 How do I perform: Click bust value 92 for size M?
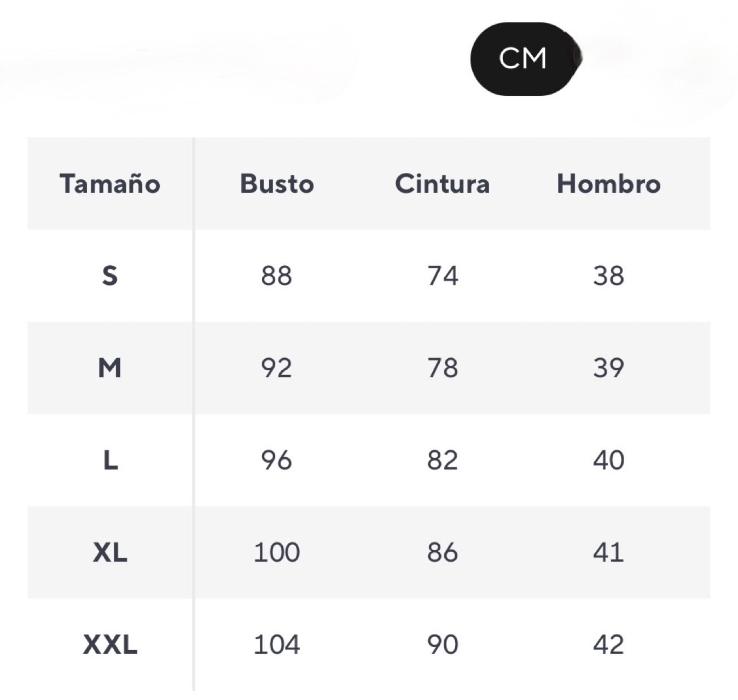point(276,367)
